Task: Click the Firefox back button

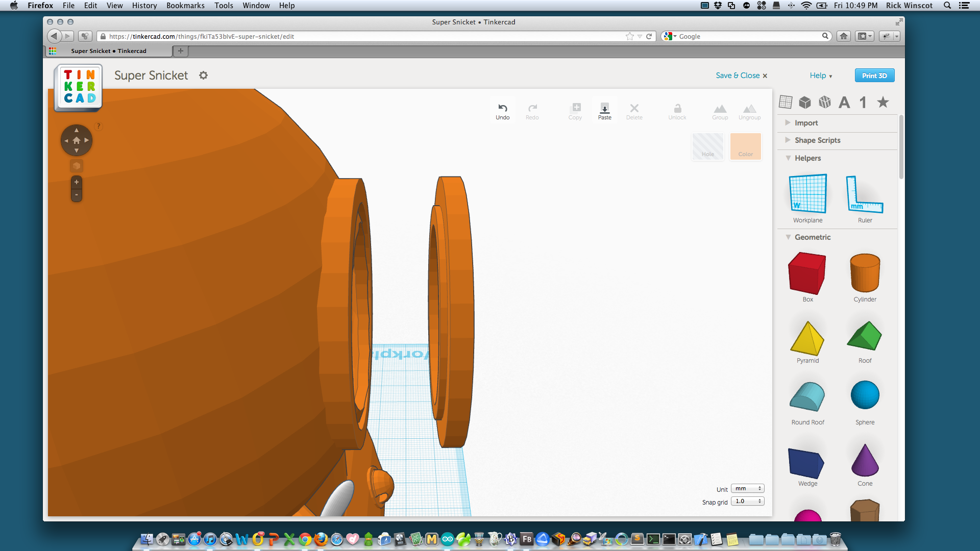Action: (54, 36)
